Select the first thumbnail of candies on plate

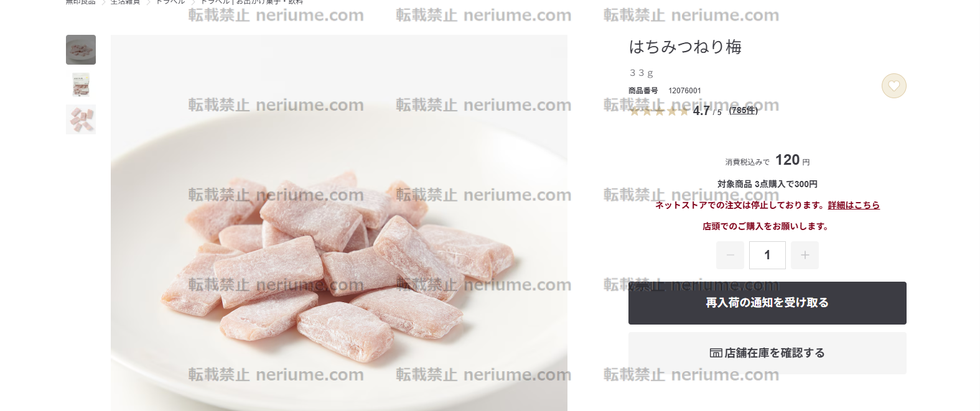(81, 50)
